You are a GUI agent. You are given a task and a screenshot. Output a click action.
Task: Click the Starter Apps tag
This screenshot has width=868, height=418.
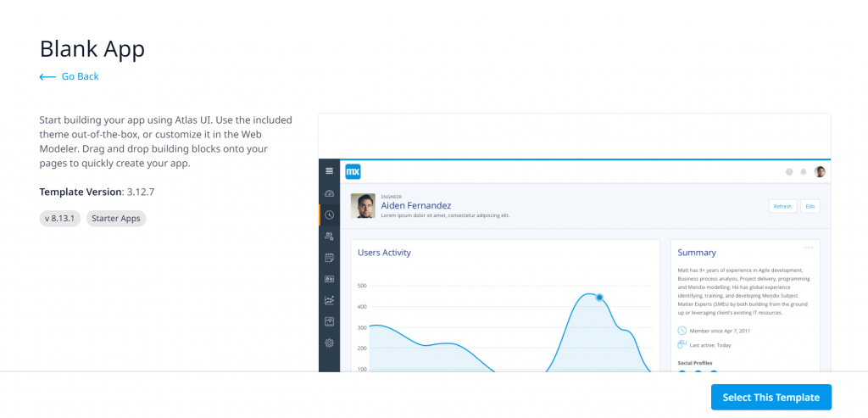click(x=116, y=218)
